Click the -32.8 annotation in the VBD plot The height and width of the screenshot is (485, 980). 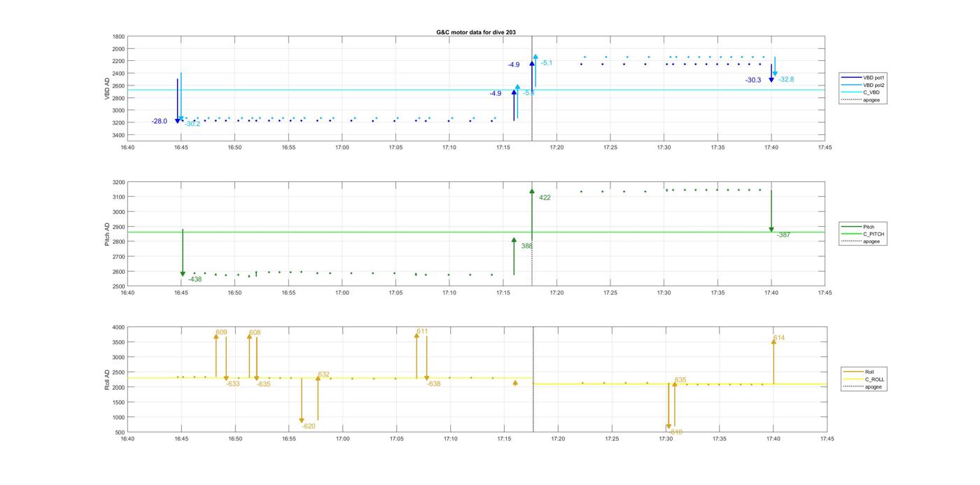pos(786,80)
